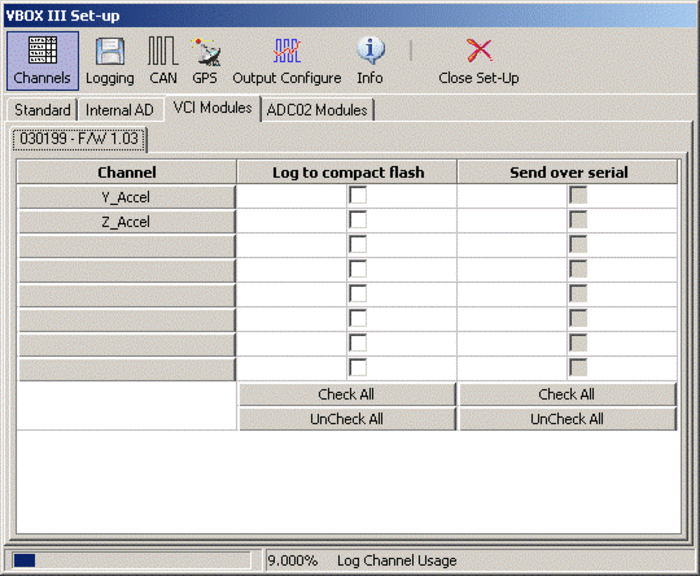Toggle the third row serial checkbox
700x576 pixels.
tap(578, 245)
